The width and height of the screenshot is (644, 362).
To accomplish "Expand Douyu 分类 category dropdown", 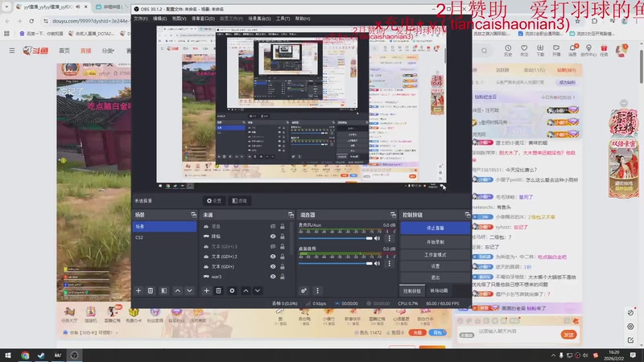I will 108,51.
